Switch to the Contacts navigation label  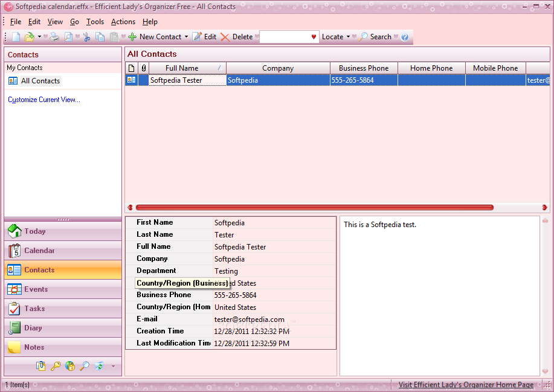click(x=39, y=270)
